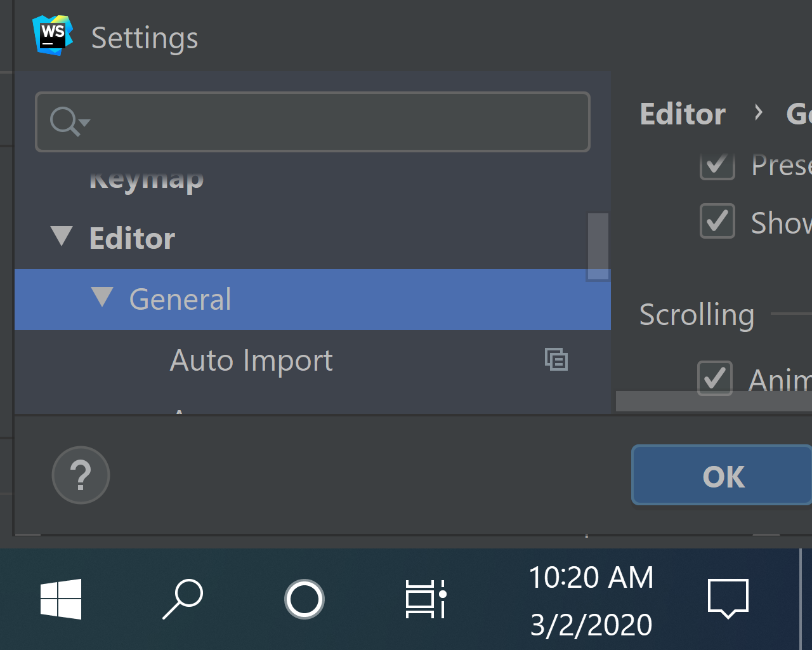Click the WebStorm logo icon in title bar
The height and width of the screenshot is (650, 812).
53,36
